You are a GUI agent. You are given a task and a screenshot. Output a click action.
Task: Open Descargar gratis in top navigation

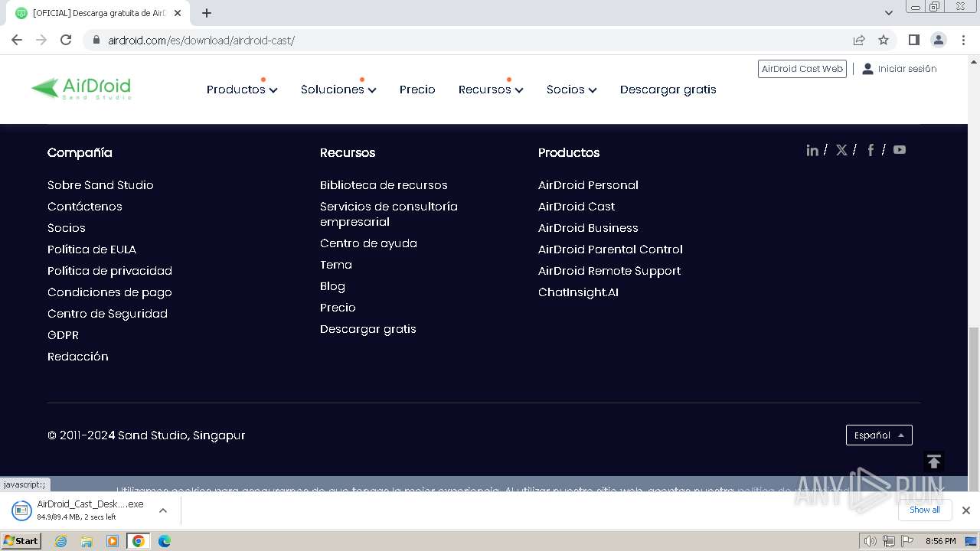668,90
